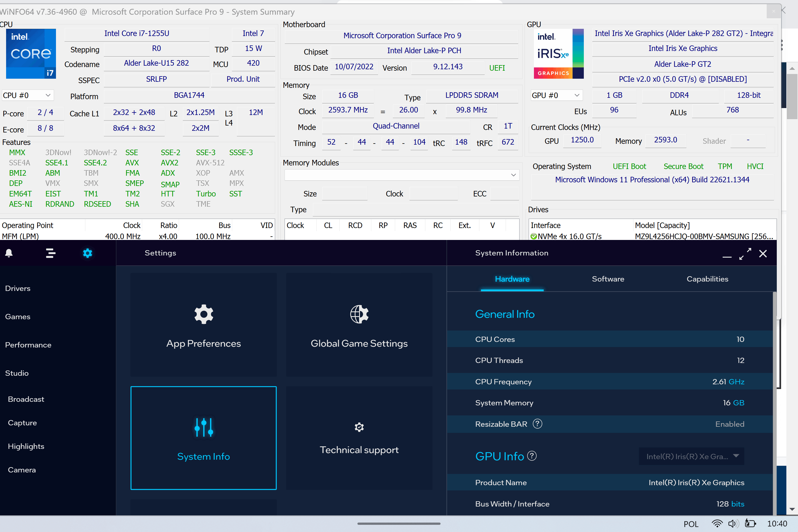This screenshot has width=798, height=532.
Task: Open Performance in the sidebar
Action: [x=28, y=345]
